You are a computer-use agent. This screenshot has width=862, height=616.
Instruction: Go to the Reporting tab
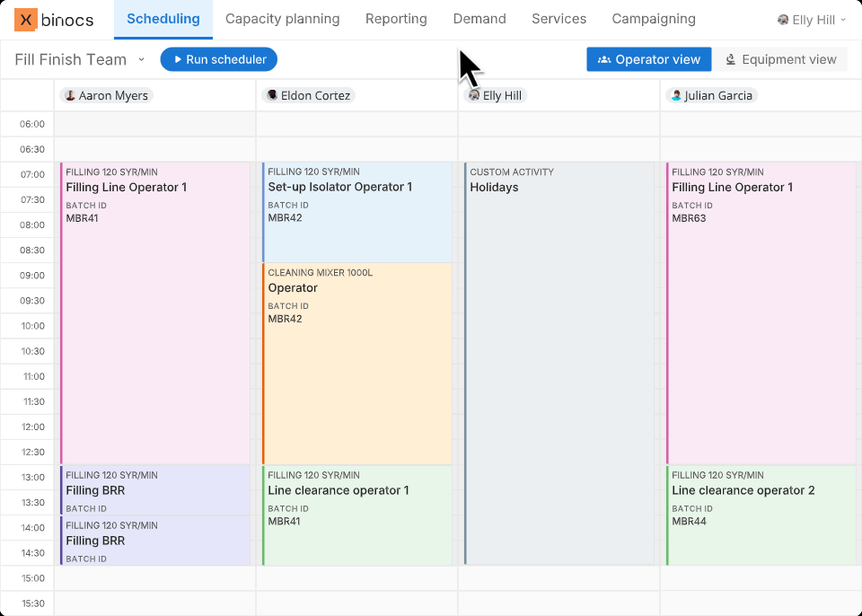tap(396, 19)
